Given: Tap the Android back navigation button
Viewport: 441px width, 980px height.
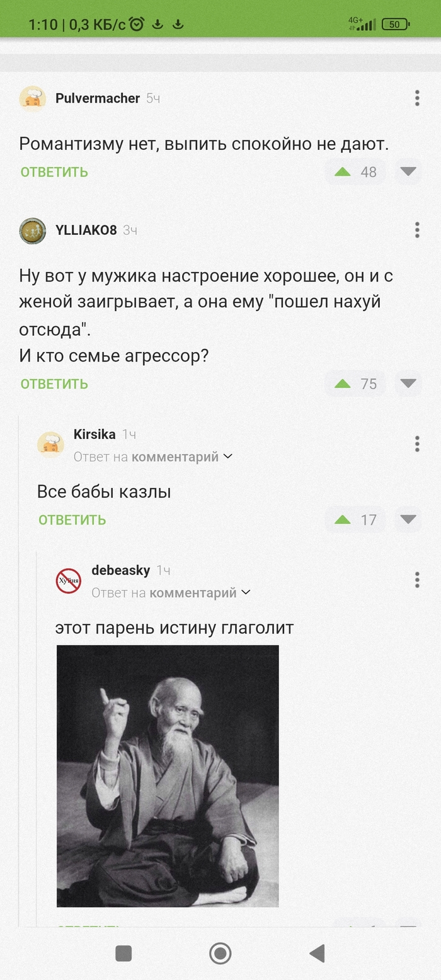Looking at the screenshot, I should pyautogui.click(x=317, y=954).
